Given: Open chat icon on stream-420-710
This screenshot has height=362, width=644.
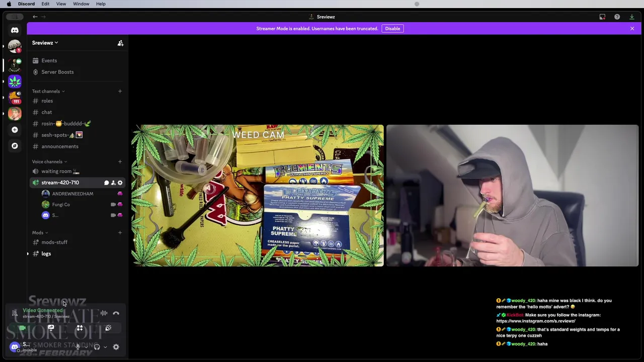Looking at the screenshot, I should [x=106, y=183].
